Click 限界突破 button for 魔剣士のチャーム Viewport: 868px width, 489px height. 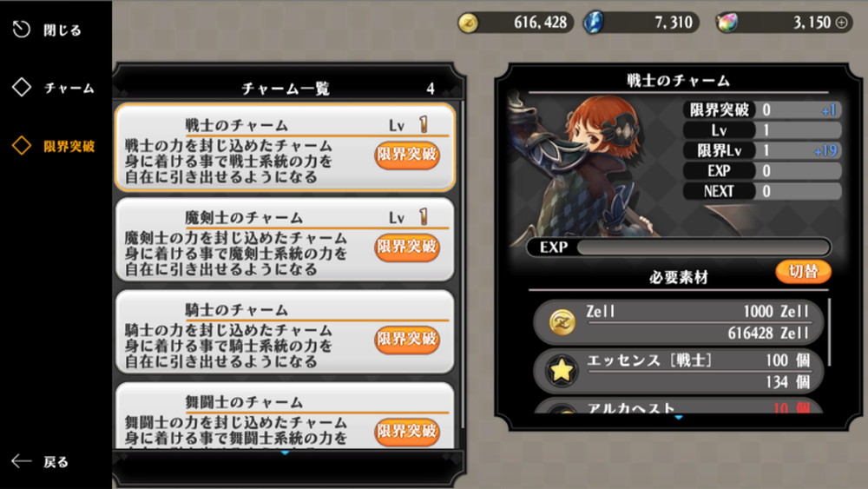coord(407,247)
